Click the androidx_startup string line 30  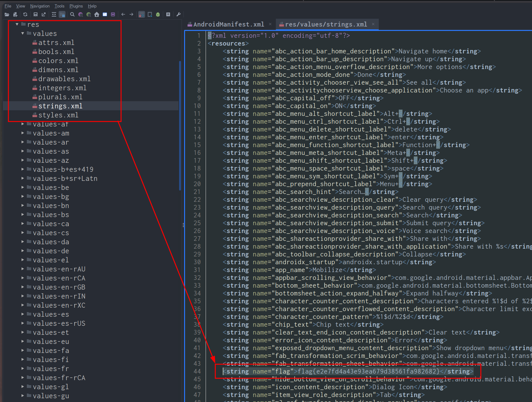(329, 262)
